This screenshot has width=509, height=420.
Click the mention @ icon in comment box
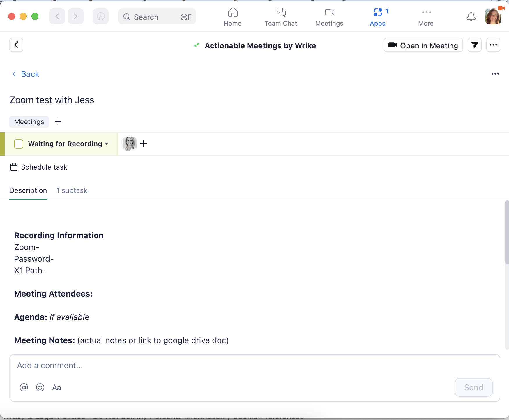(x=24, y=387)
